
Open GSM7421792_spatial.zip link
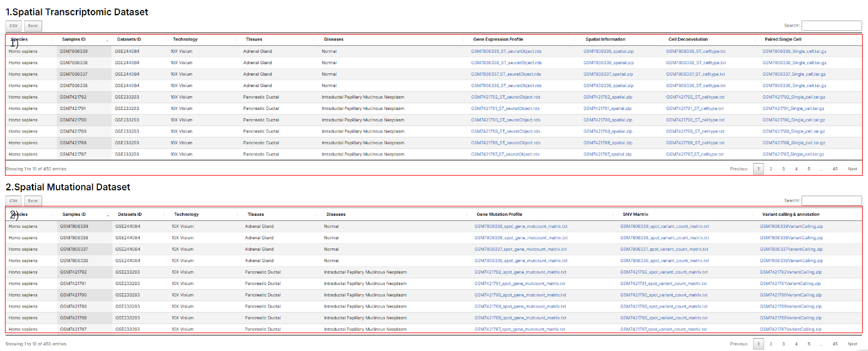tap(608, 97)
